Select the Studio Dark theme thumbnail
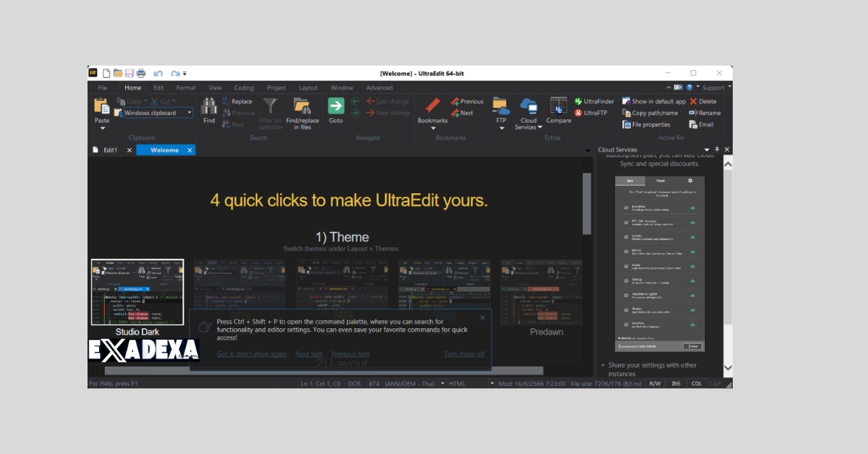 (x=137, y=292)
